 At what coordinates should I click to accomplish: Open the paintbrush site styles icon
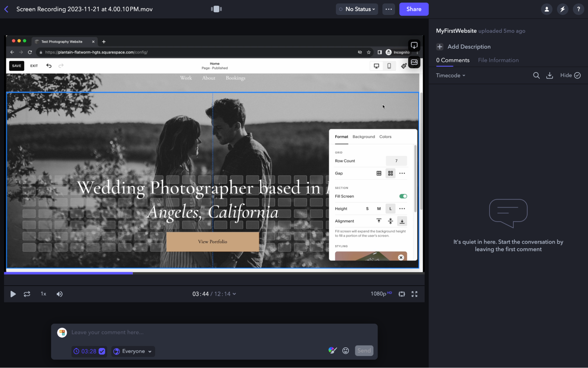[x=404, y=66]
